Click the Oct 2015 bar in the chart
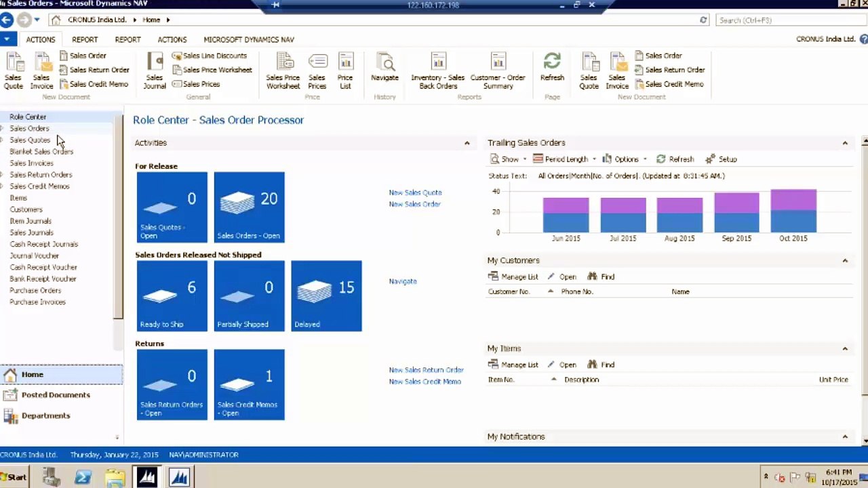Viewport: 868px width, 488px height. click(x=793, y=211)
